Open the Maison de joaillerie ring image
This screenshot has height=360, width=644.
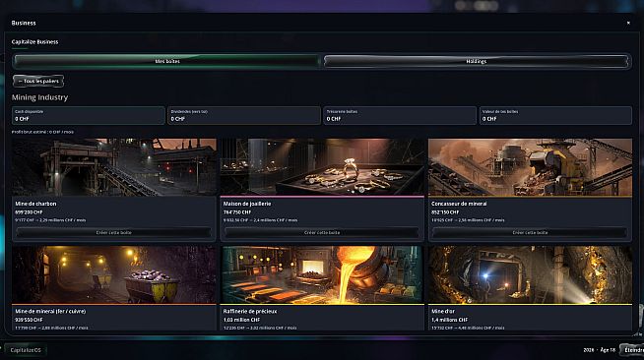[x=322, y=167]
